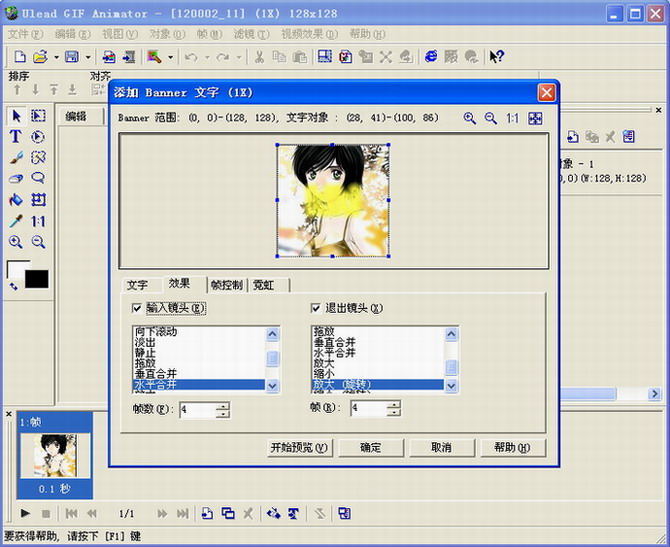Close the Banner text dialog

pyautogui.click(x=547, y=93)
